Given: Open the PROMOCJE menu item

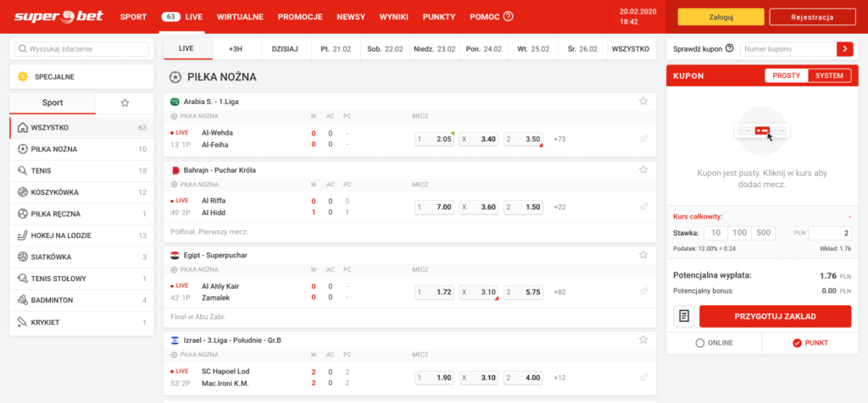Looking at the screenshot, I should 300,17.
